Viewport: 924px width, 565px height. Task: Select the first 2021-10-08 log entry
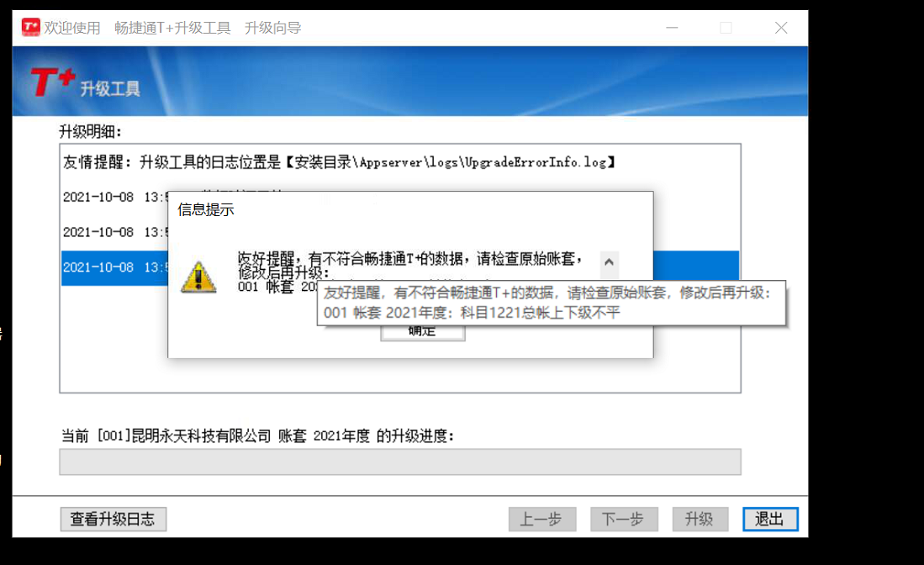[114, 198]
